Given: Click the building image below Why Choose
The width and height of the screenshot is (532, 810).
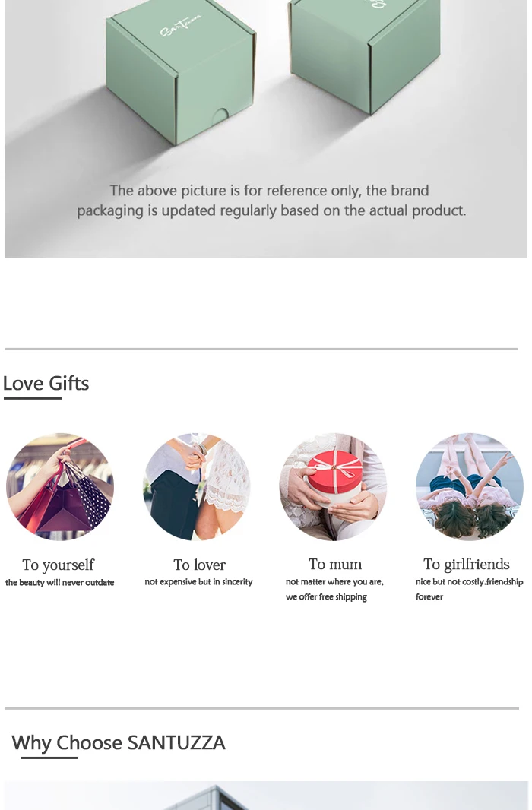Looking at the screenshot, I should pos(266,796).
